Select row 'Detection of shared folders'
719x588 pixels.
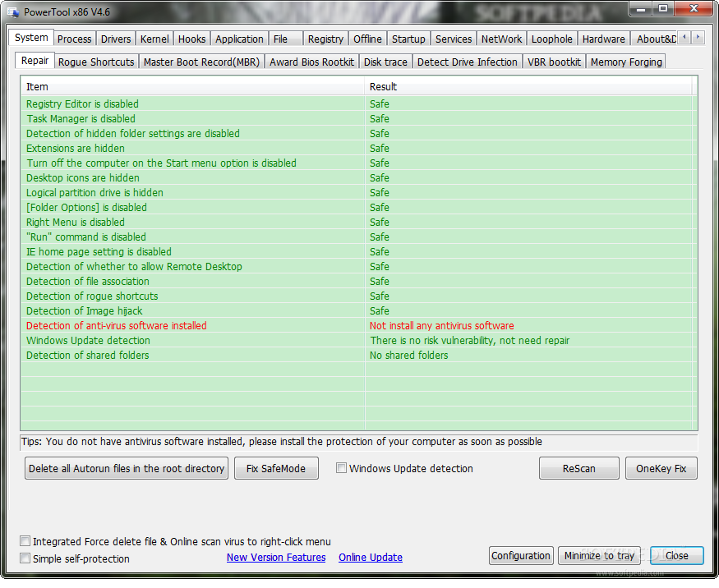click(357, 356)
